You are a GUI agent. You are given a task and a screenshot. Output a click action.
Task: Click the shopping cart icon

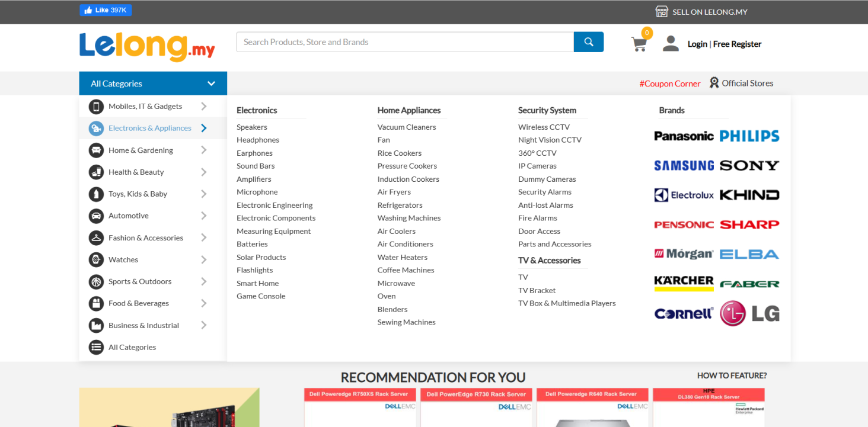click(x=639, y=44)
